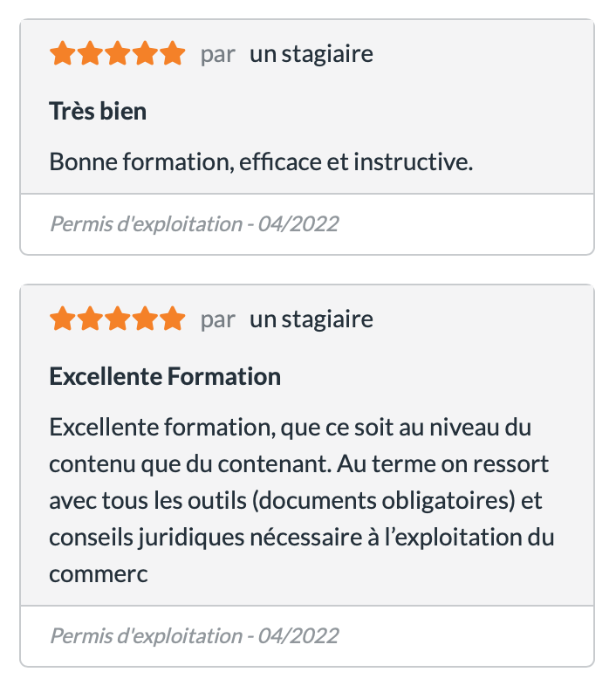Click 'par' label in second review
Viewport: 616px width, 679px height.
tap(218, 319)
